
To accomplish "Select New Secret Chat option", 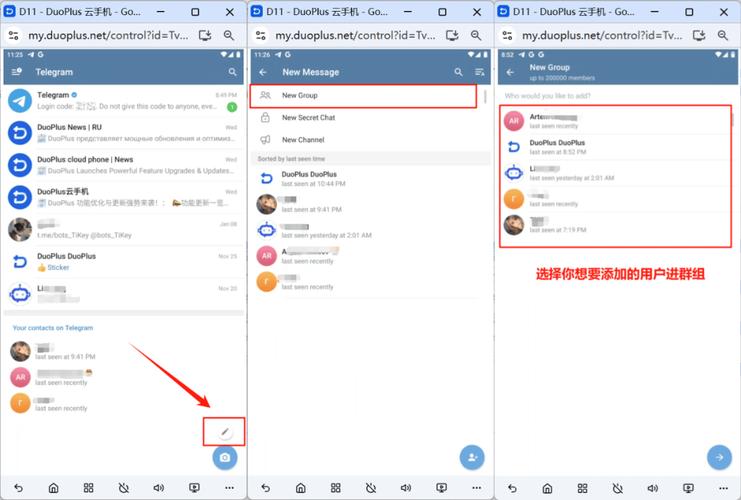I will (x=370, y=118).
